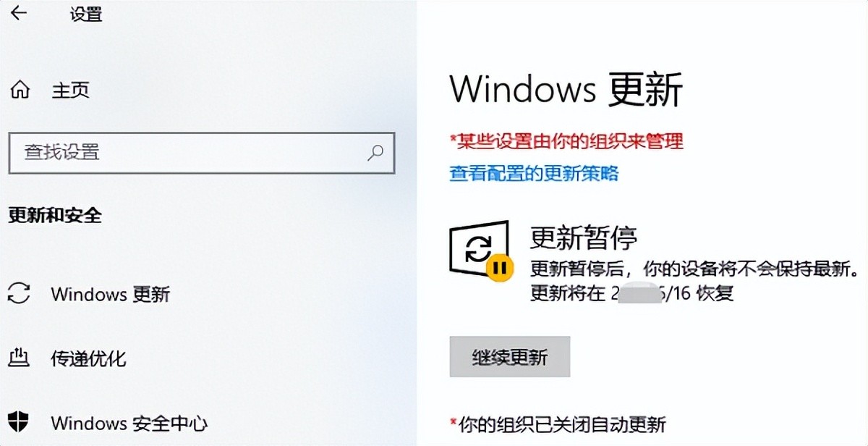Click the 继续更新 button
Viewport: 868px width, 446px height.
point(510,356)
